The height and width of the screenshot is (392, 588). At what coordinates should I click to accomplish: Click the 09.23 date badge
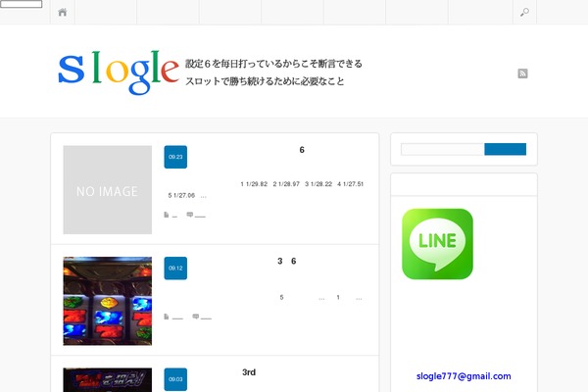point(175,157)
